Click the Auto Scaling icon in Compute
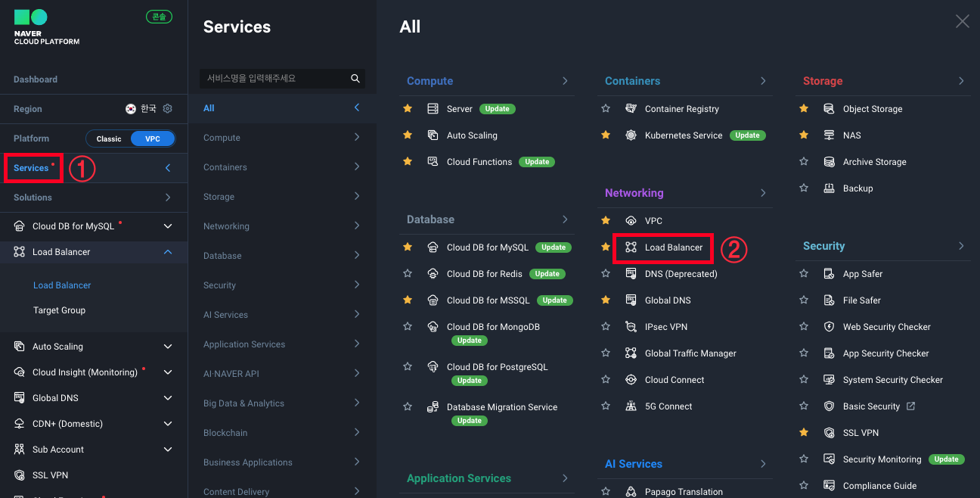Viewport: 980px width, 498px height. [433, 135]
